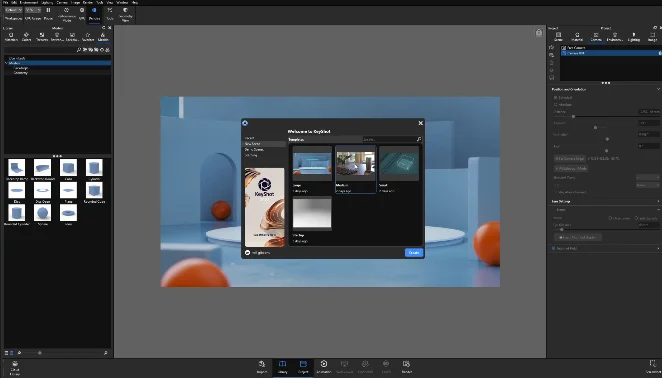Switch Library to Backplates tab
Screen dimensions: 662x378
click(x=72, y=37)
